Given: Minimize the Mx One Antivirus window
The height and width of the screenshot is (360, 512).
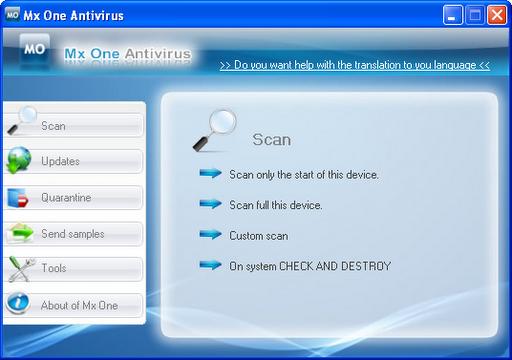Looking at the screenshot, I should click(452, 15).
